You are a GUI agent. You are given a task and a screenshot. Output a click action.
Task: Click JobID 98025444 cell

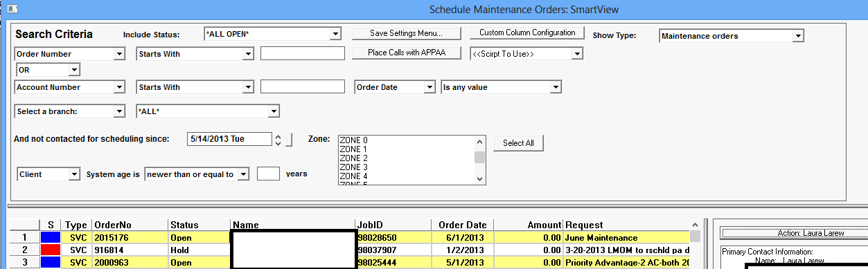393,262
